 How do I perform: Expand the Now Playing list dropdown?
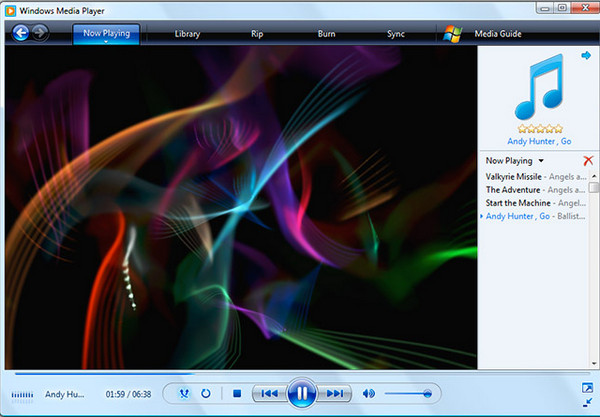click(541, 161)
